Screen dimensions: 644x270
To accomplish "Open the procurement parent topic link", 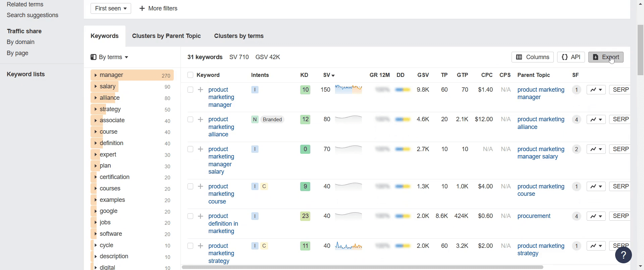I will (x=534, y=216).
